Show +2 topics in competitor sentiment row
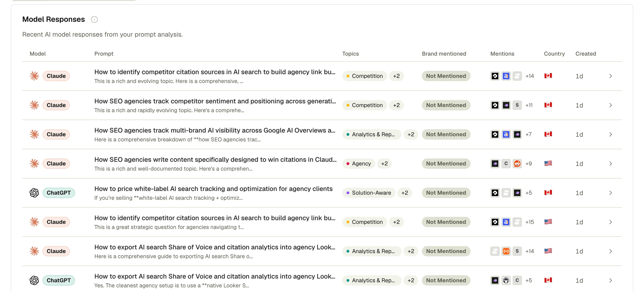The width and height of the screenshot is (644, 292). pyautogui.click(x=396, y=105)
